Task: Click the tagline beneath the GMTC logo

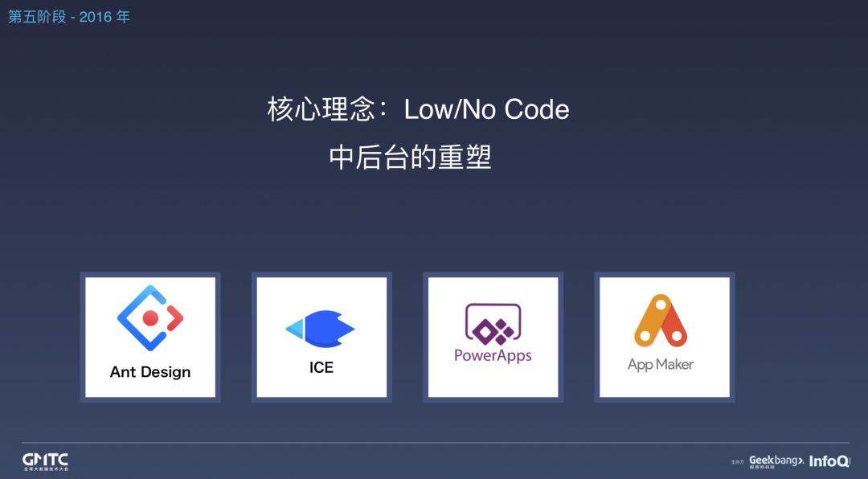Action: pos(45,469)
